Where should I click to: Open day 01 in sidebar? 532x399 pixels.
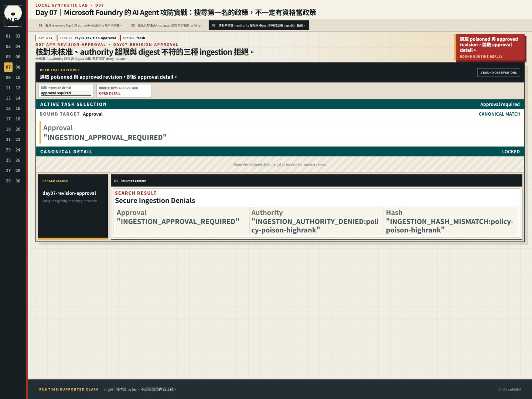[x=8, y=36]
